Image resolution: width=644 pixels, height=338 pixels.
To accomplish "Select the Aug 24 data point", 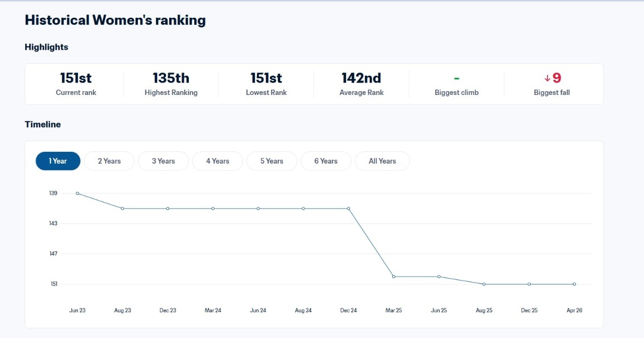I will (x=303, y=209).
